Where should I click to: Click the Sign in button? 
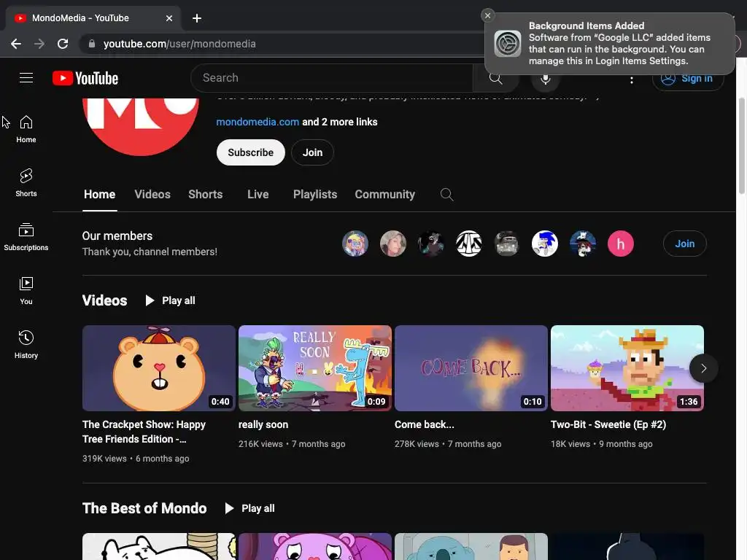pyautogui.click(x=688, y=79)
